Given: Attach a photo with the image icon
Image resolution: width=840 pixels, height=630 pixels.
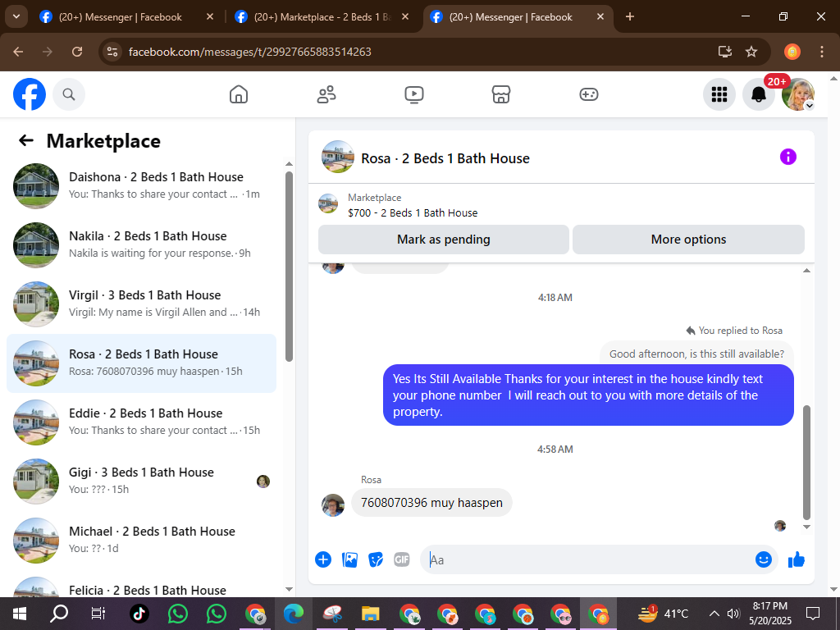Looking at the screenshot, I should 349,559.
